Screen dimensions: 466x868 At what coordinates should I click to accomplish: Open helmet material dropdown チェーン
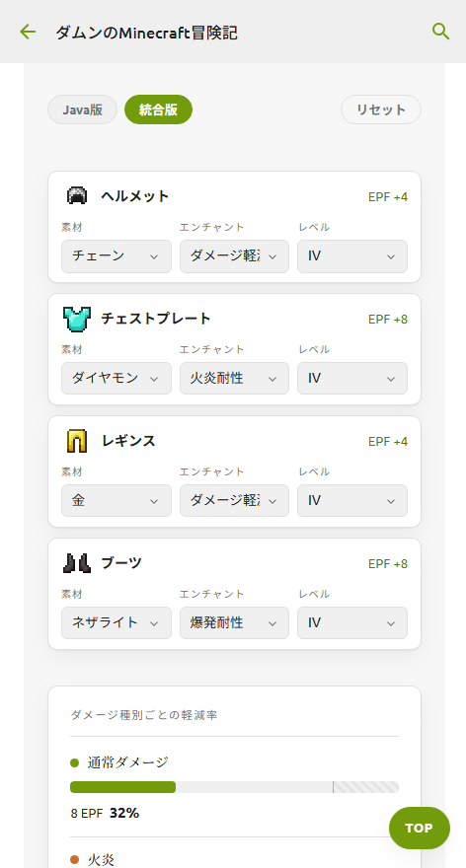(x=116, y=256)
